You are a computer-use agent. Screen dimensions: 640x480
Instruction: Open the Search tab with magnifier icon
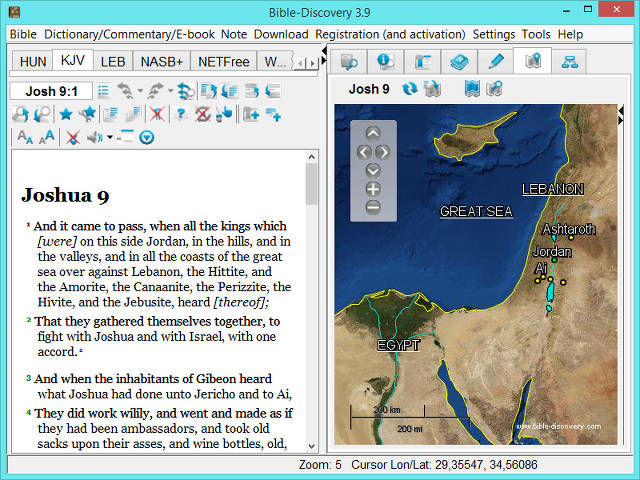click(x=348, y=62)
